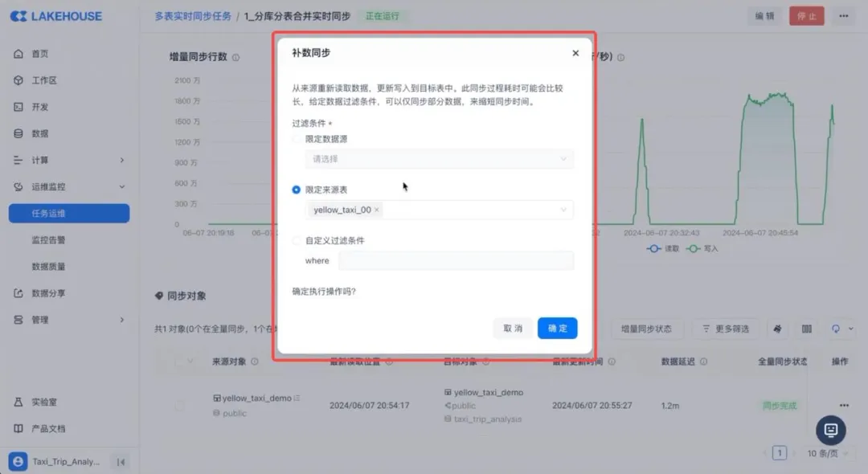Screen dimensions: 868x474
Task: Click the 更多筛选 filter button
Action: (x=725, y=329)
